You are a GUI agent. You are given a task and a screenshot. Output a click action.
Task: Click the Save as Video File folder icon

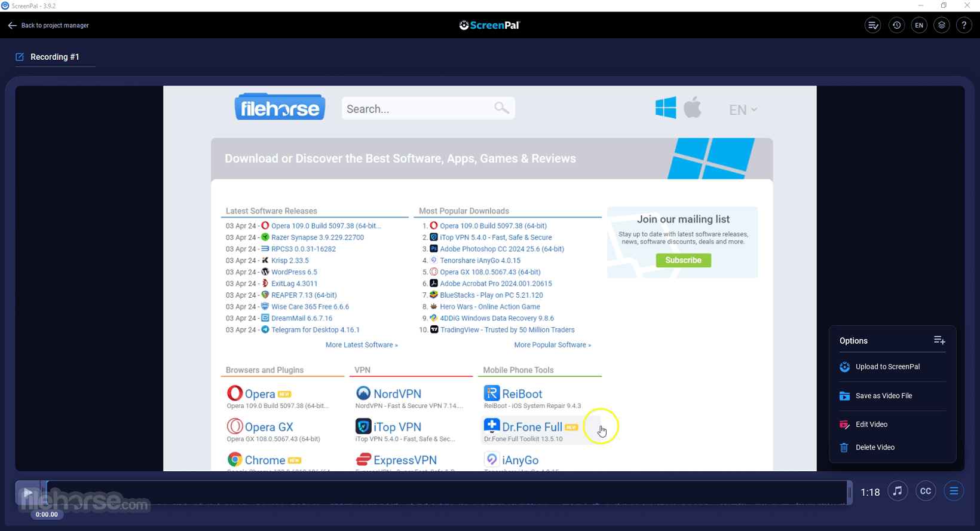[844, 396]
